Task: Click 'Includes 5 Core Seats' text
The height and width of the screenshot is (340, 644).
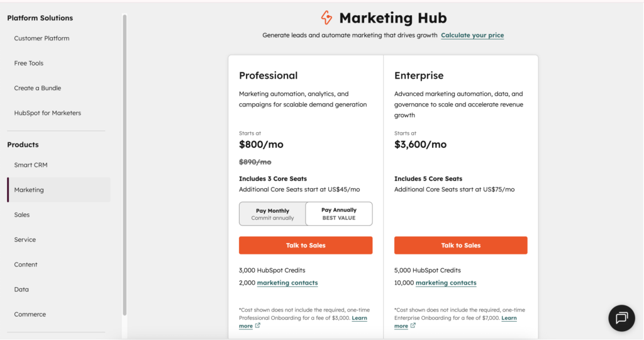Action: (x=428, y=178)
